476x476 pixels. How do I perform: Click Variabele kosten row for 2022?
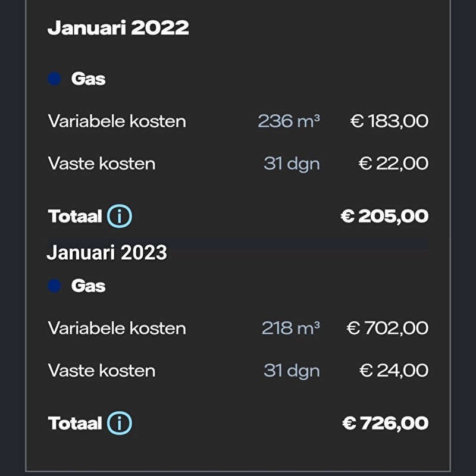pos(238,121)
